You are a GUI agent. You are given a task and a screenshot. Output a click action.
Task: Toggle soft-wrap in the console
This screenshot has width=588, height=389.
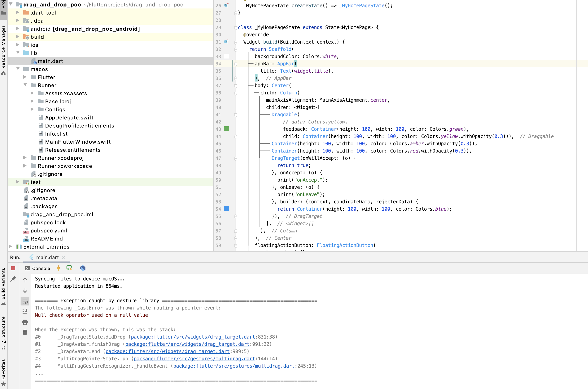tap(25, 301)
